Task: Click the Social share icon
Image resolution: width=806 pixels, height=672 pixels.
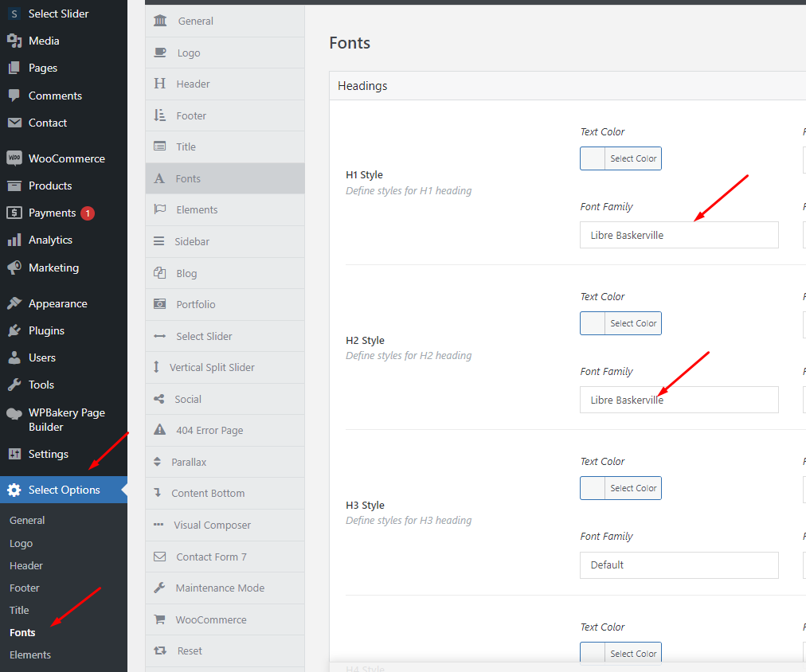Action: tap(158, 399)
